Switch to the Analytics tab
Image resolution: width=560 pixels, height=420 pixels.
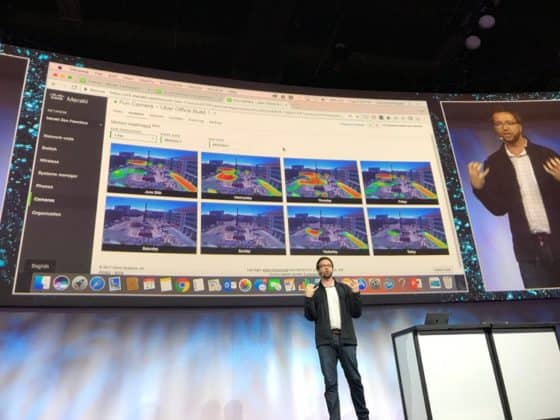pyautogui.click(x=136, y=114)
